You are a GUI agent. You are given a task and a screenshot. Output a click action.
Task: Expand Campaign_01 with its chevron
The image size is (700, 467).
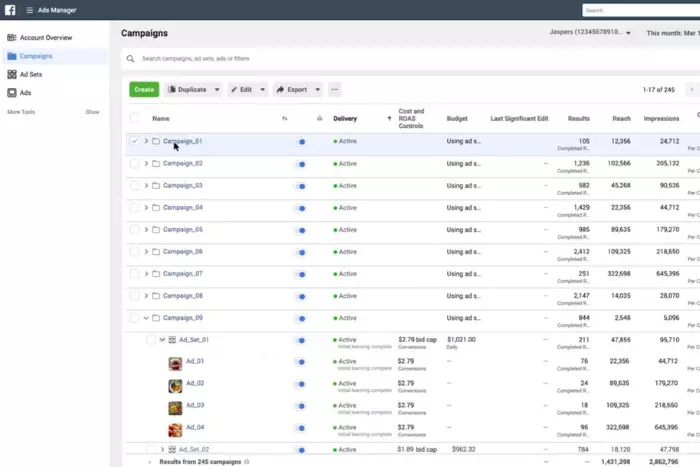tap(146, 141)
